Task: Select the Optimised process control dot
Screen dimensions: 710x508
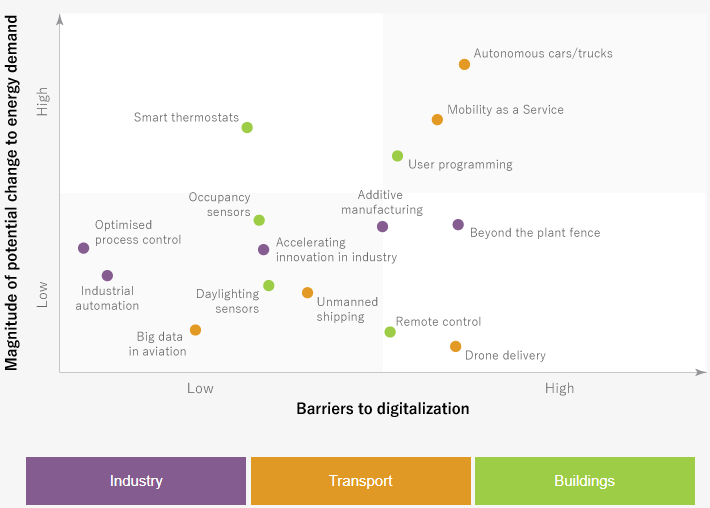Action: coord(83,248)
